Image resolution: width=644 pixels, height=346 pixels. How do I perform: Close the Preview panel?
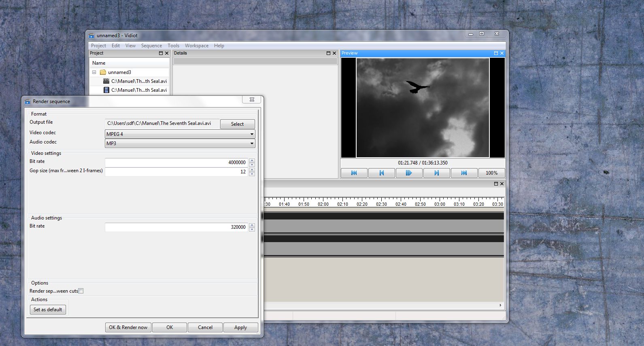(502, 53)
